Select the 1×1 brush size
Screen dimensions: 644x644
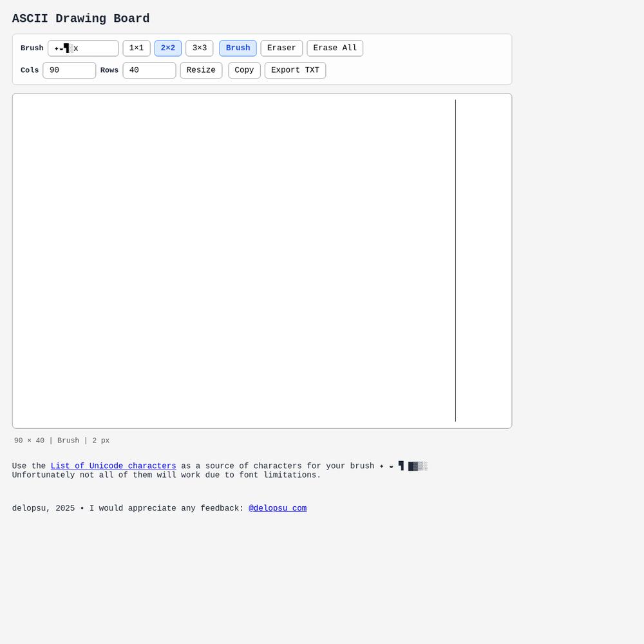click(137, 48)
